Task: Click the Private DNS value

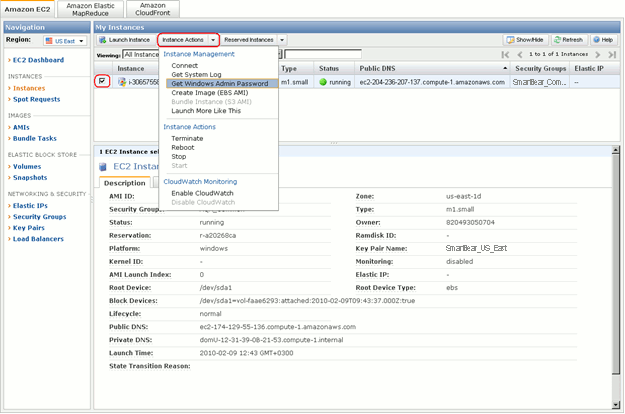Action: [271, 340]
